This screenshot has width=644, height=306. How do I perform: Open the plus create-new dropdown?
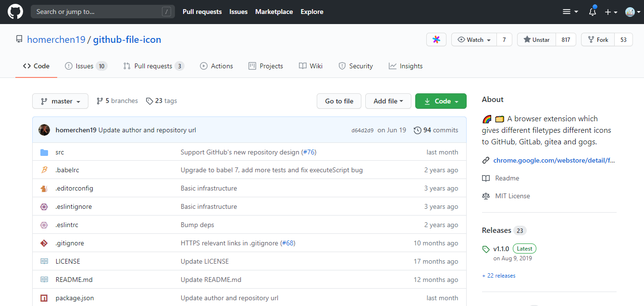click(611, 12)
